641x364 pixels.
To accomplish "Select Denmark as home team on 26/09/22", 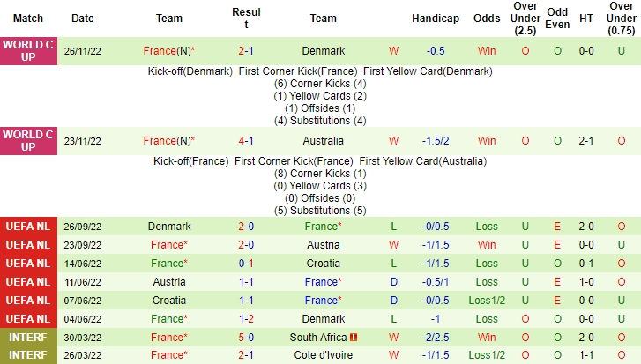I will (169, 227).
